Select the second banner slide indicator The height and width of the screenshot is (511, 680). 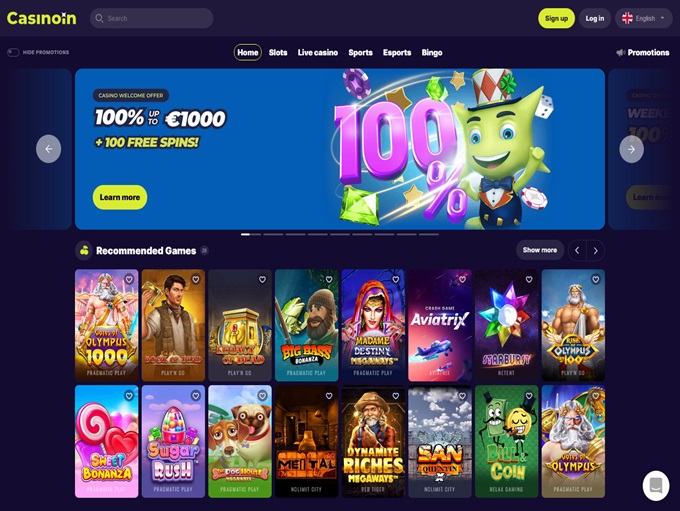pos(273,234)
